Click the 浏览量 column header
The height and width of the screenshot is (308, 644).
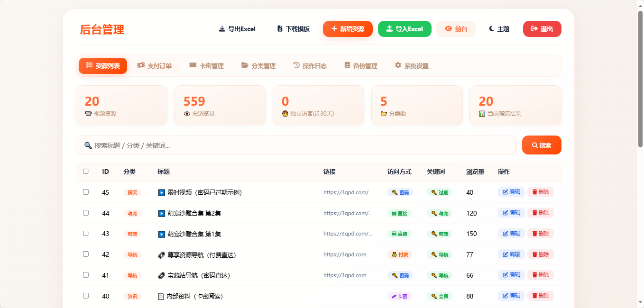[475, 172]
